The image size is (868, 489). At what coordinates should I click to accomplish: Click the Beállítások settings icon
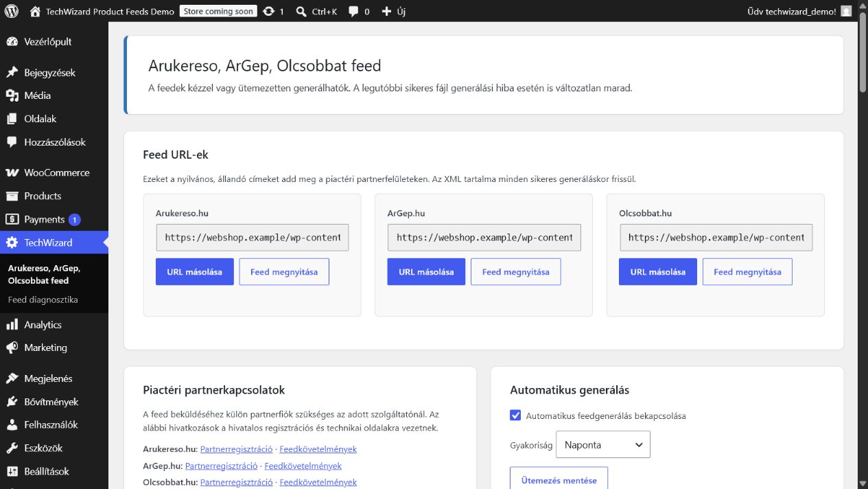click(12, 472)
